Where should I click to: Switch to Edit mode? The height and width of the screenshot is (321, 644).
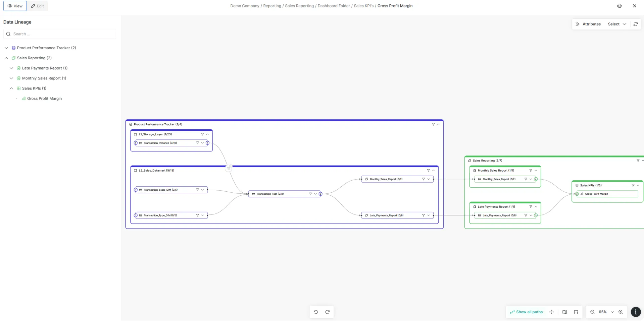37,6
